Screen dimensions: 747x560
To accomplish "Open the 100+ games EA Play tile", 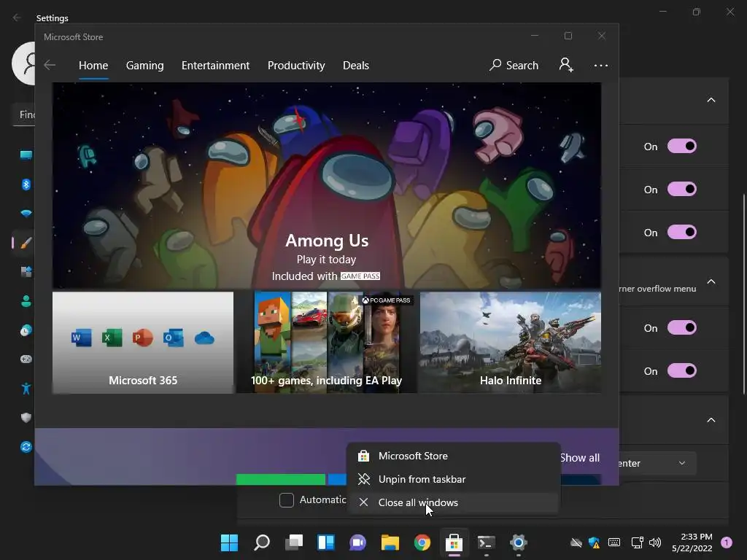I will 327,343.
